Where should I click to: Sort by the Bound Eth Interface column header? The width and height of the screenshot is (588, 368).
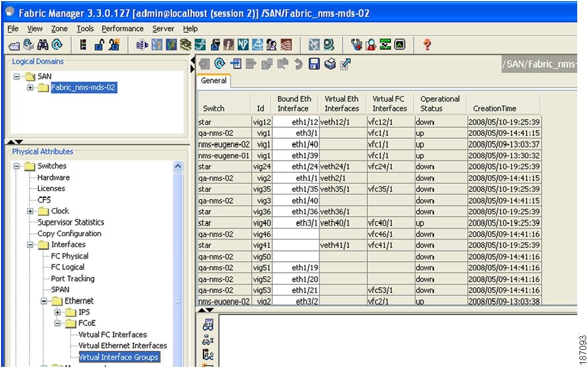point(295,104)
